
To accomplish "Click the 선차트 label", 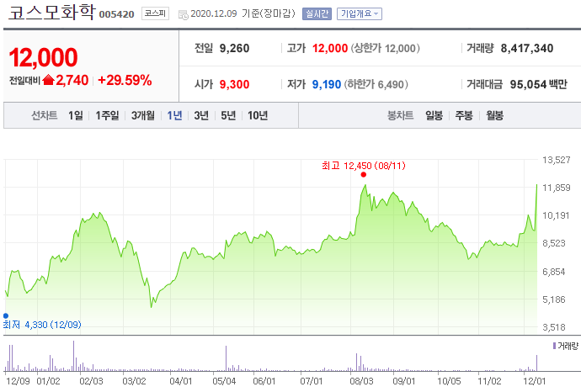I will click(x=44, y=115).
